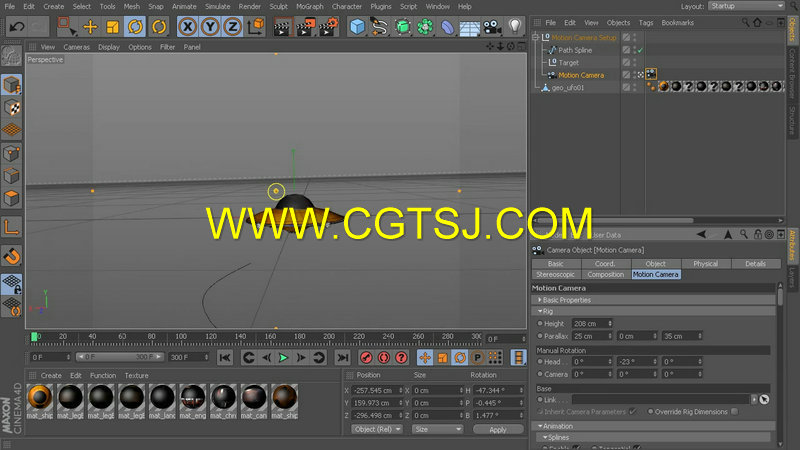Click Position X value field
This screenshot has height=450, width=800.
[377, 390]
